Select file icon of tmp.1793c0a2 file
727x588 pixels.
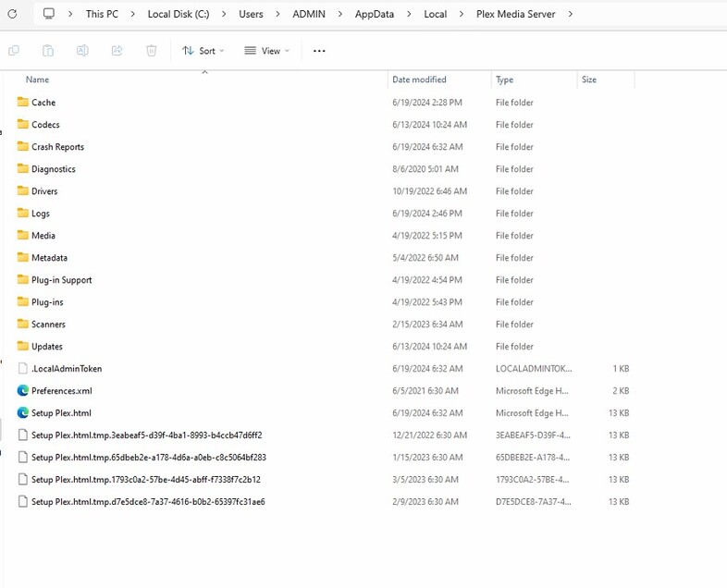click(x=23, y=480)
